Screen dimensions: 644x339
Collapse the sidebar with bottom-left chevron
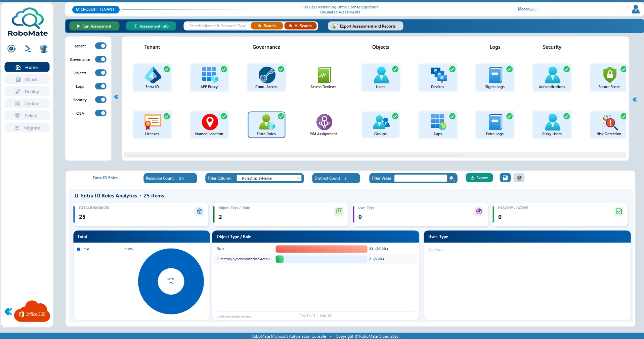coord(8,311)
